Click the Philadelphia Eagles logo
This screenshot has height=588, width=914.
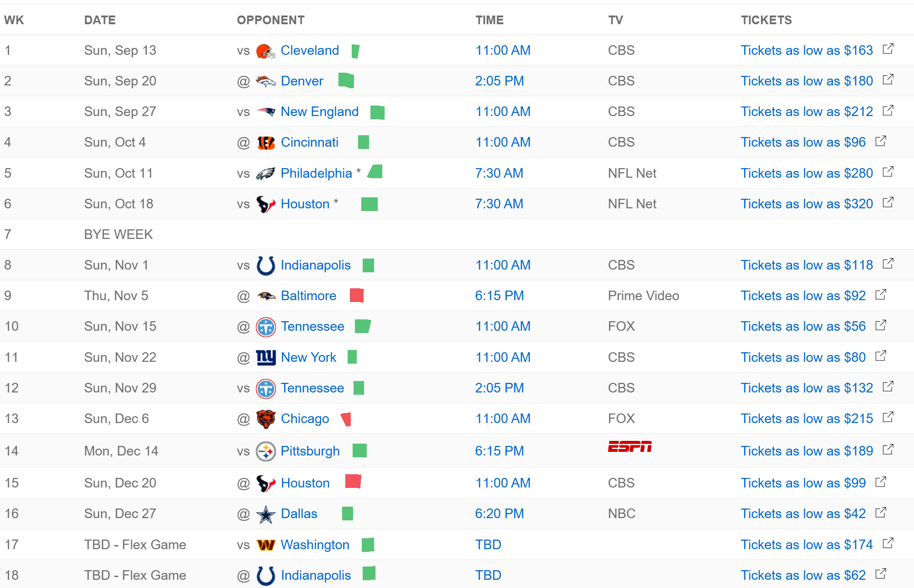coord(265,174)
